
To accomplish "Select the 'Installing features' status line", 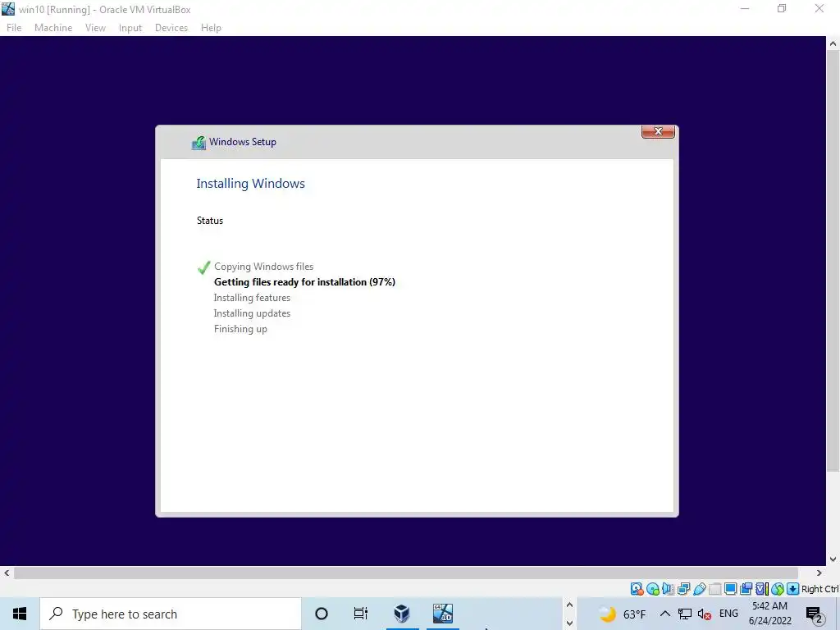I will [x=252, y=297].
